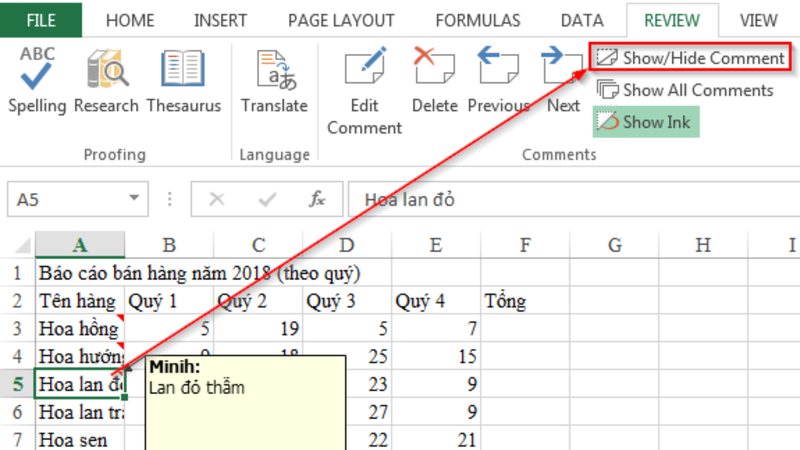Cancel formula entry with the X button
The image size is (800, 450).
(x=217, y=199)
